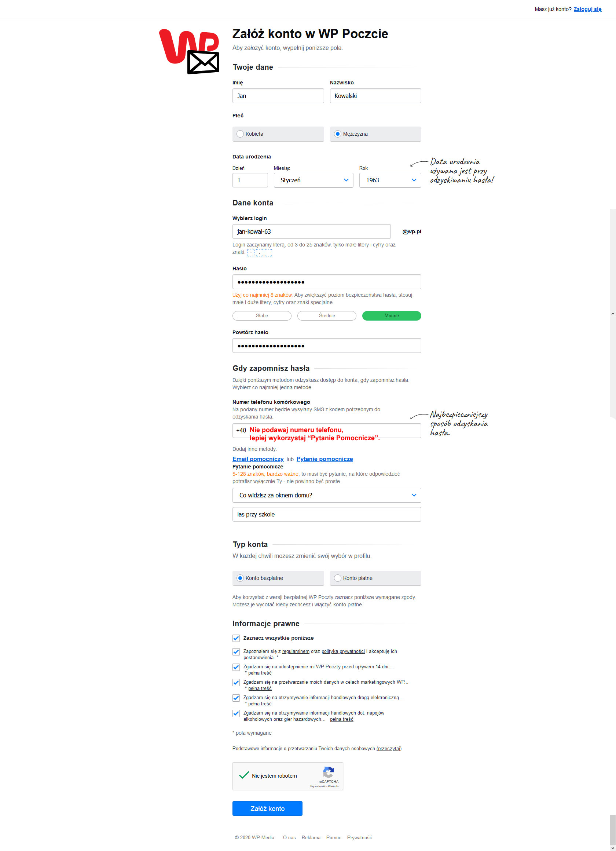Open the Pomoc footer link
Screen dimensions: 616x851
coord(334,837)
